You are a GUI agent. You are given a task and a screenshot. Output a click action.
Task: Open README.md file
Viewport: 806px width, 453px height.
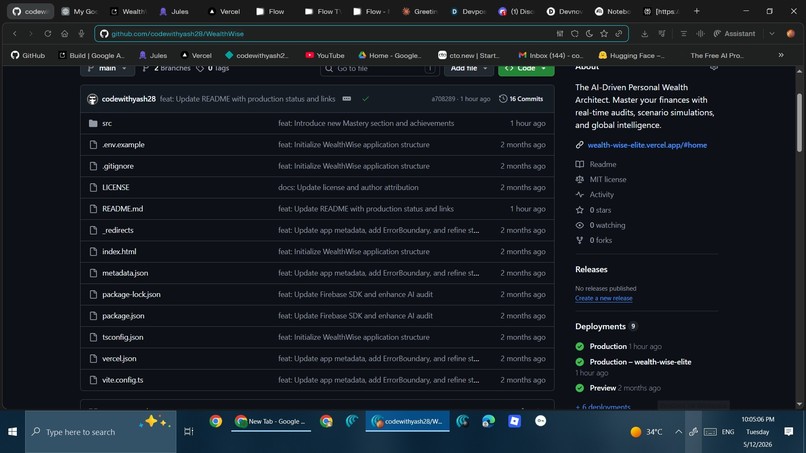(122, 209)
